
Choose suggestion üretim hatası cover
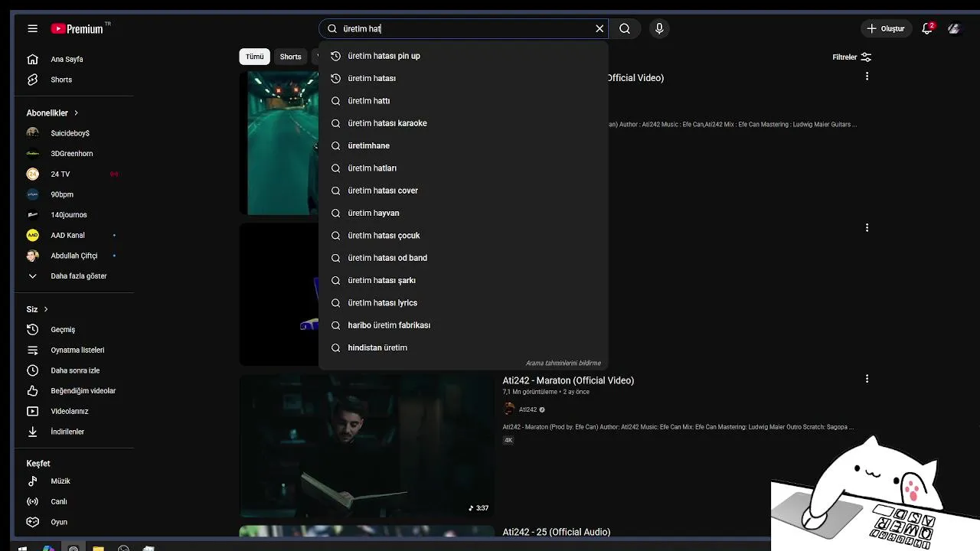point(463,191)
